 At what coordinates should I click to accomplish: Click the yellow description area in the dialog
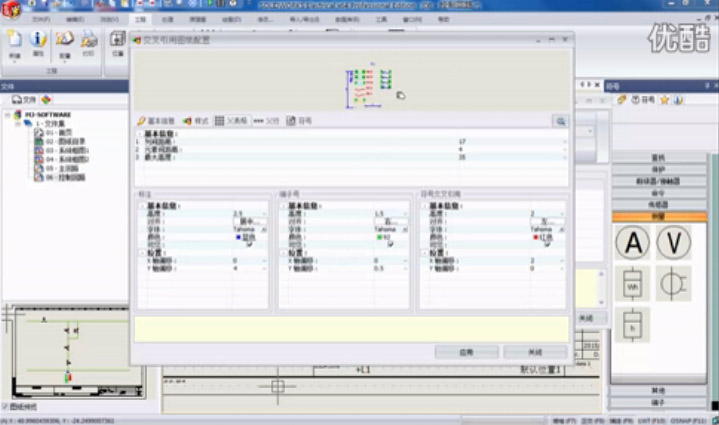pyautogui.click(x=352, y=329)
